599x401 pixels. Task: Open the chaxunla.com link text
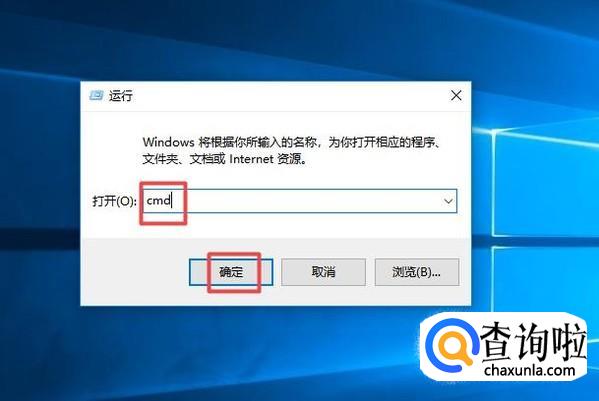click(529, 370)
